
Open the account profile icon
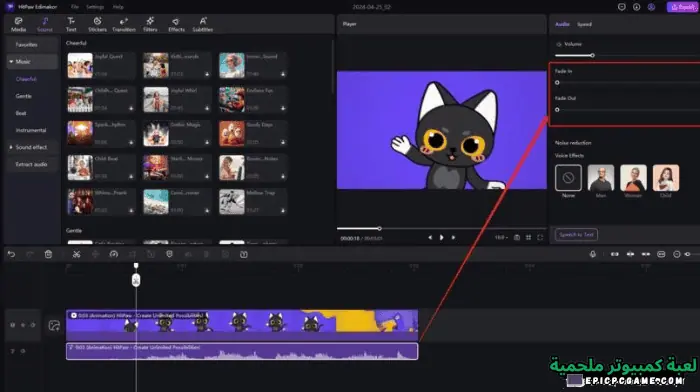click(x=651, y=7)
